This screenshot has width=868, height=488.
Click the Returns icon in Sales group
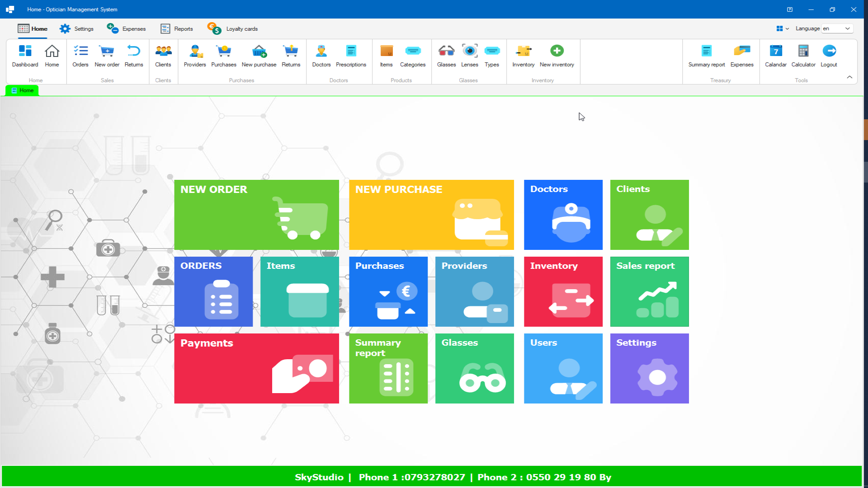[134, 56]
